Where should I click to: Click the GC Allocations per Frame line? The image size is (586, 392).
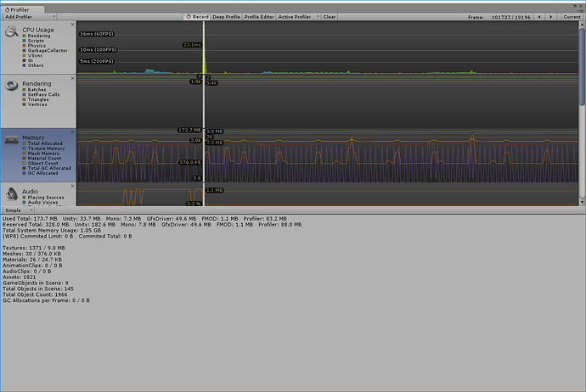(x=46, y=300)
